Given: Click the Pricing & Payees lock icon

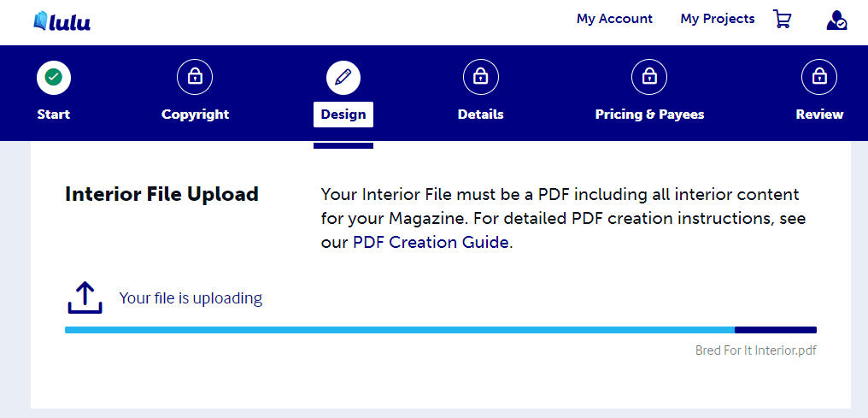Looking at the screenshot, I should click(x=649, y=78).
